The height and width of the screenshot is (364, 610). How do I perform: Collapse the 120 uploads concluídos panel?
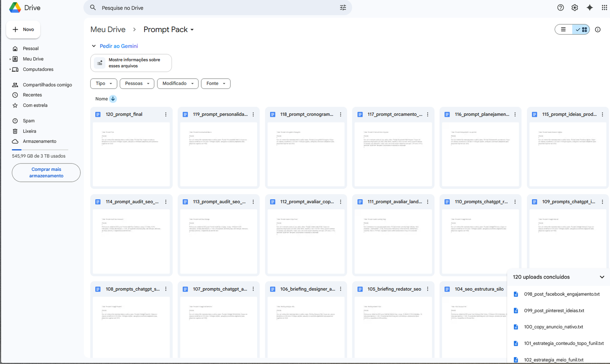click(602, 277)
